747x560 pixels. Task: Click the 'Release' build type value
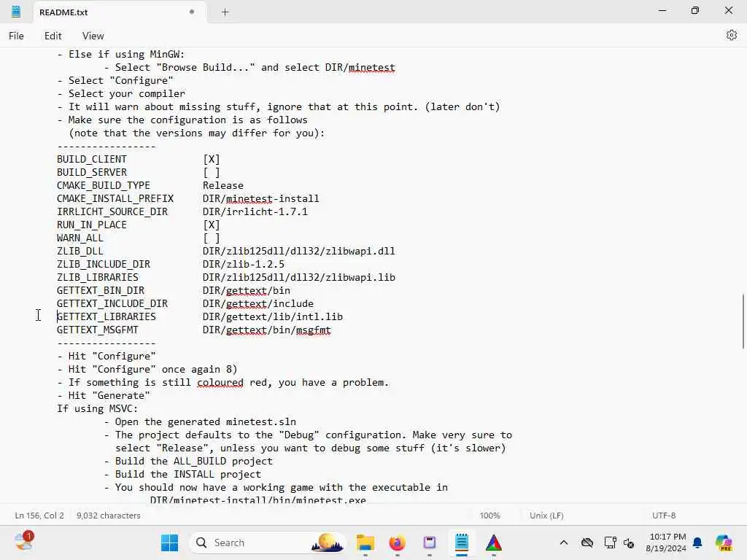223,185
